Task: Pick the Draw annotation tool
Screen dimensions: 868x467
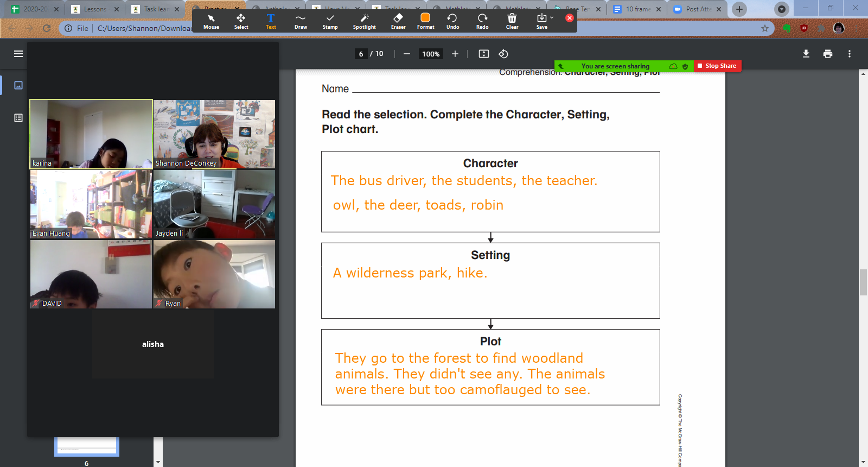Action: click(x=301, y=22)
